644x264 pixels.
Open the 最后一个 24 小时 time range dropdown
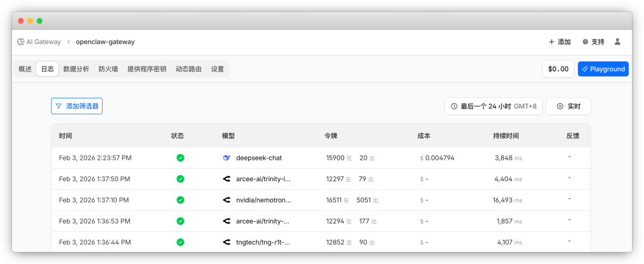493,106
